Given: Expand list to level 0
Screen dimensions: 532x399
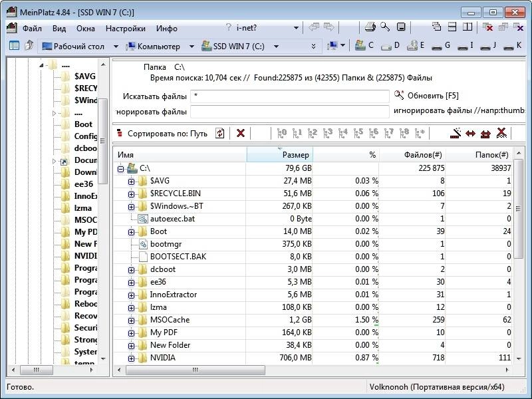Looking at the screenshot, I should [x=281, y=134].
